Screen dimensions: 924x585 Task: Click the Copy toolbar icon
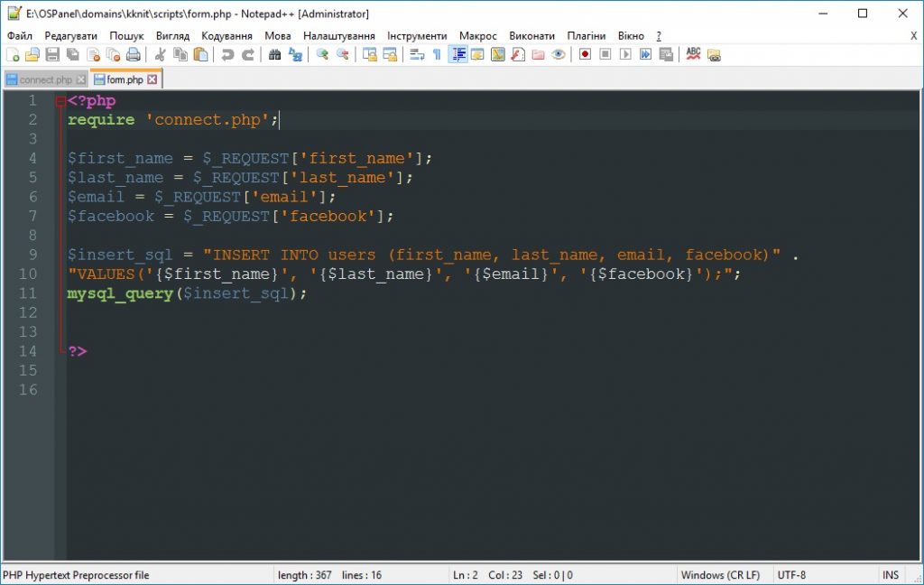tap(180, 55)
